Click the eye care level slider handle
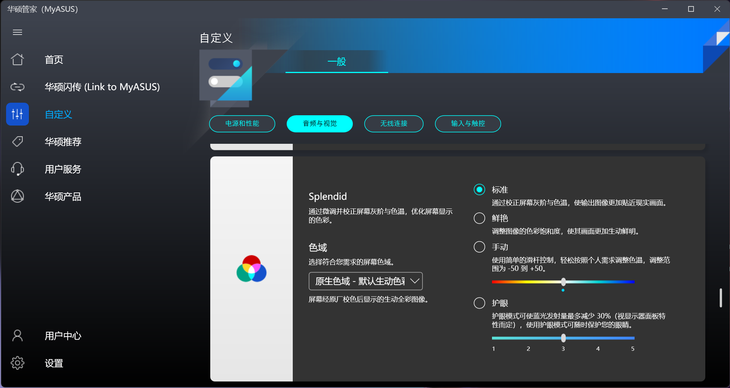 [563, 338]
